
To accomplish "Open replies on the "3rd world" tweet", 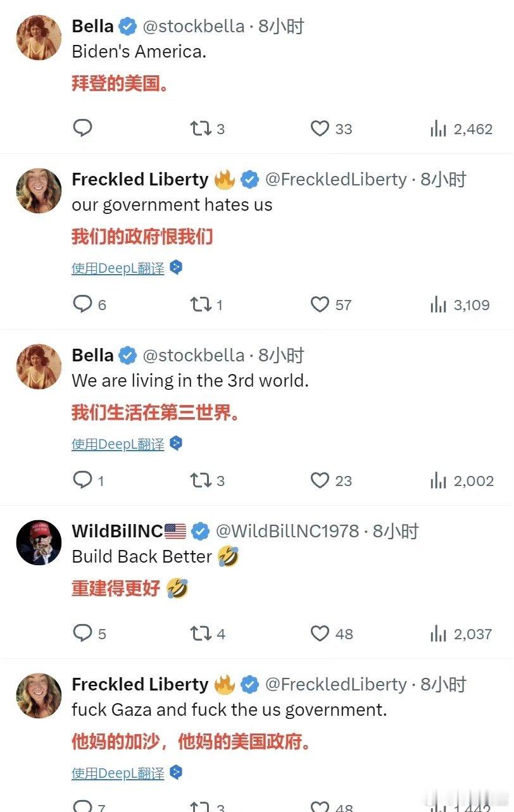I will click(x=88, y=480).
